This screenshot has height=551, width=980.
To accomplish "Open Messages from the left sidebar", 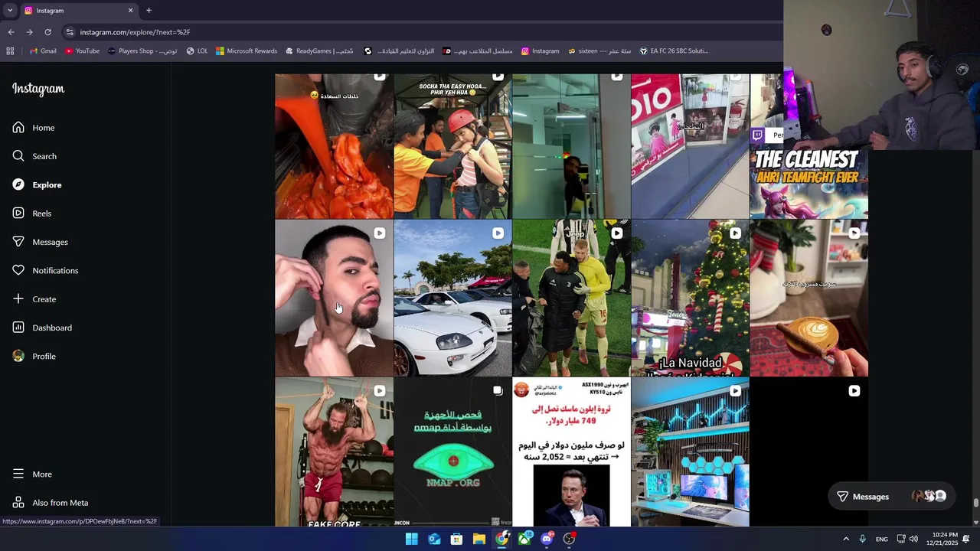I will [x=40, y=242].
